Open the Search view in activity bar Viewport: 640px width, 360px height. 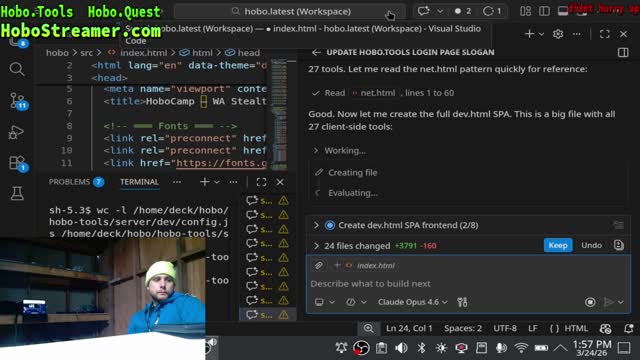(16, 69)
